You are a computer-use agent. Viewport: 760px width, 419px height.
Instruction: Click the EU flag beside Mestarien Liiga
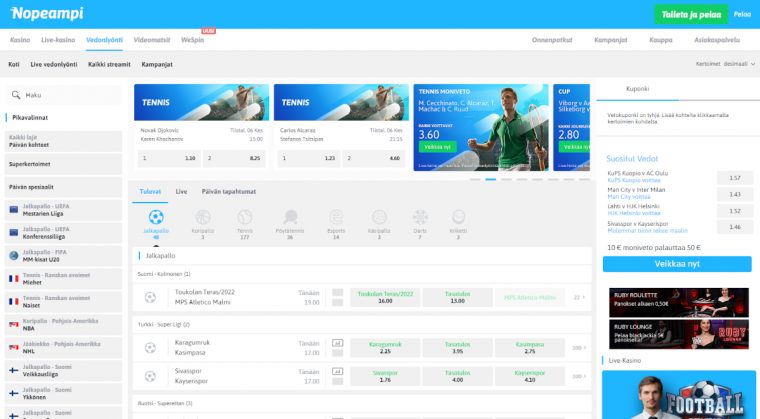14,210
